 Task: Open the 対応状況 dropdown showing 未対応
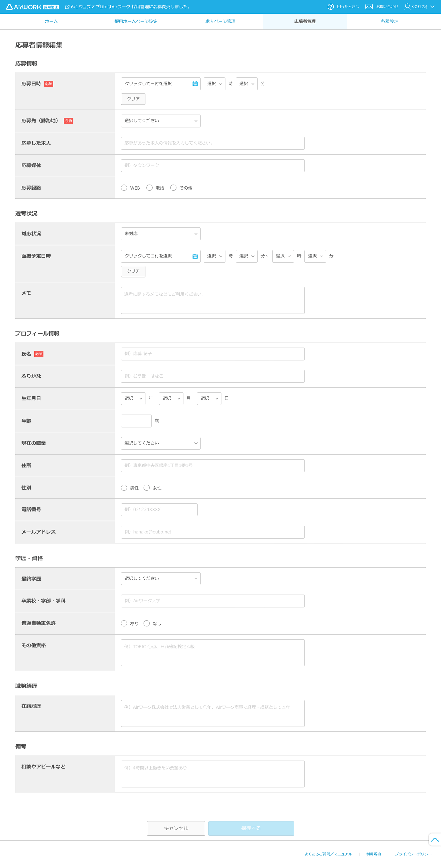tap(160, 234)
